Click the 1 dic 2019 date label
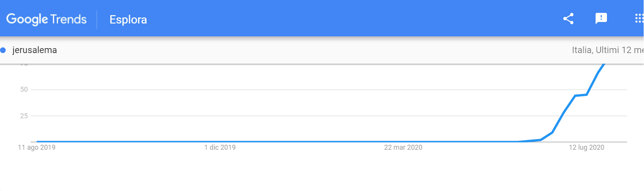The image size is (644, 191). (x=220, y=147)
